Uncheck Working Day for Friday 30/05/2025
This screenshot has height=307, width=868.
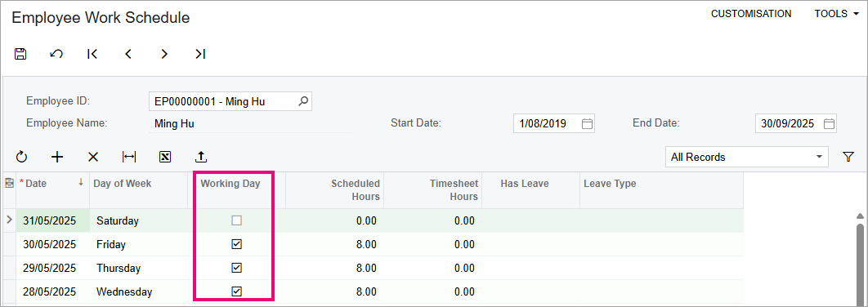(x=237, y=244)
